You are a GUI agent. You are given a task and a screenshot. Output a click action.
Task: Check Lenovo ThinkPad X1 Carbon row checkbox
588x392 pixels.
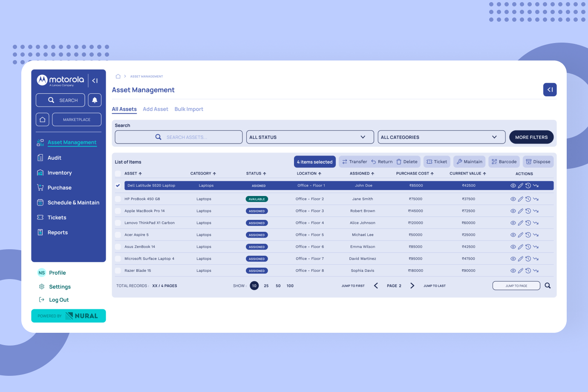click(118, 223)
